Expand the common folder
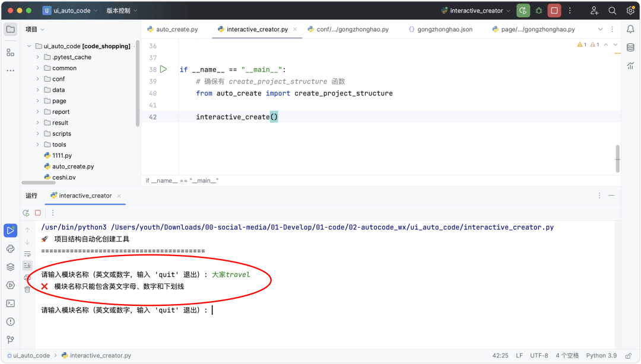Viewport: 641px width, 364px height. pos(37,68)
